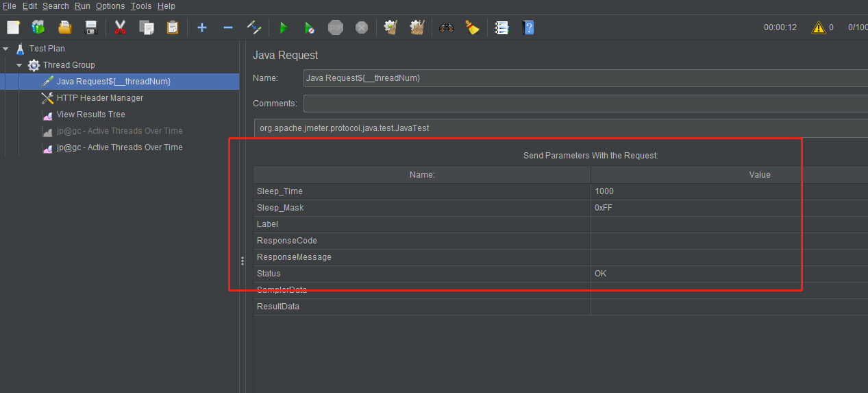The height and width of the screenshot is (393, 868).
Task: Save the test plan with disk icon
Action: click(91, 27)
